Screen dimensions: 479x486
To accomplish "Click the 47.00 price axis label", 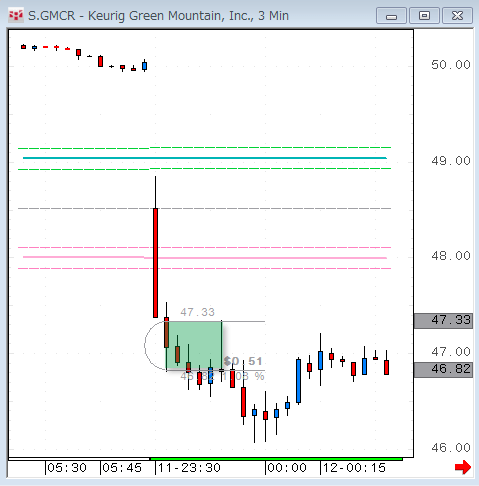I will point(451,352).
